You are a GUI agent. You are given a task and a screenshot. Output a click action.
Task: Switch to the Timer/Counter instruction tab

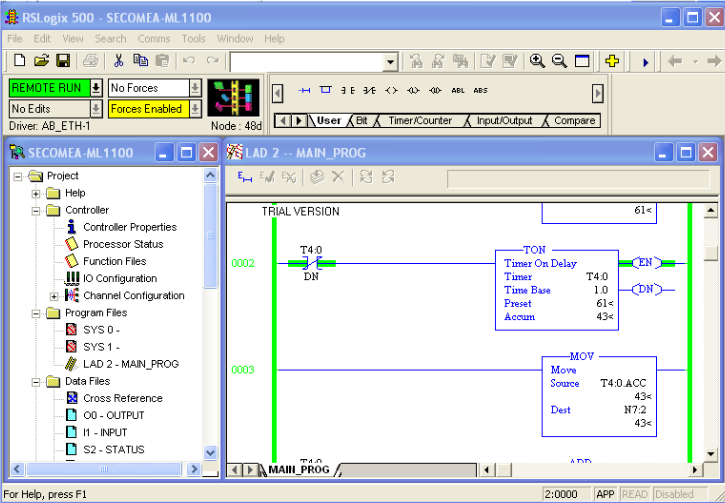pyautogui.click(x=420, y=121)
